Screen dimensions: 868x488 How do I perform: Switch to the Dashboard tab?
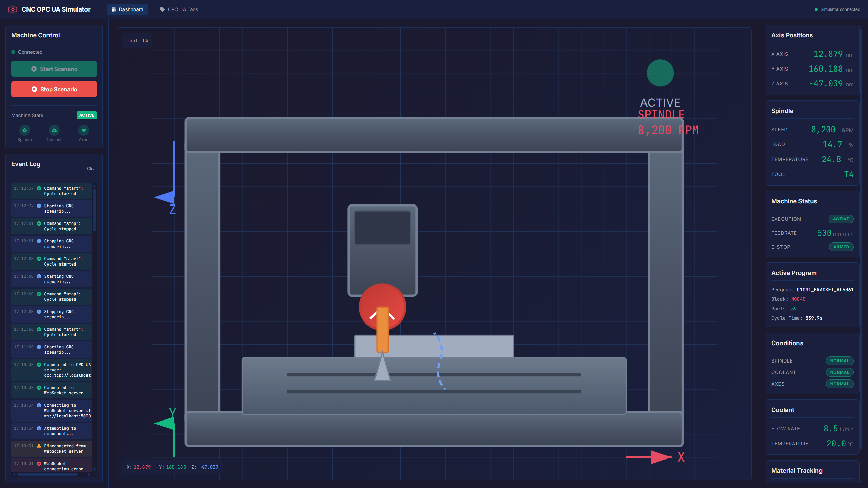click(x=127, y=9)
